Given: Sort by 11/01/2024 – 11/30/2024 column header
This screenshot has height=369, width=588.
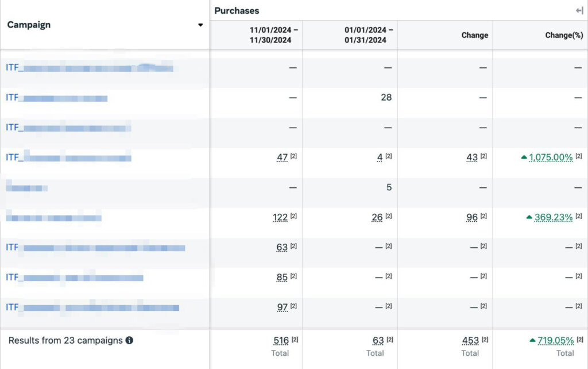Looking at the screenshot, I should tap(274, 35).
